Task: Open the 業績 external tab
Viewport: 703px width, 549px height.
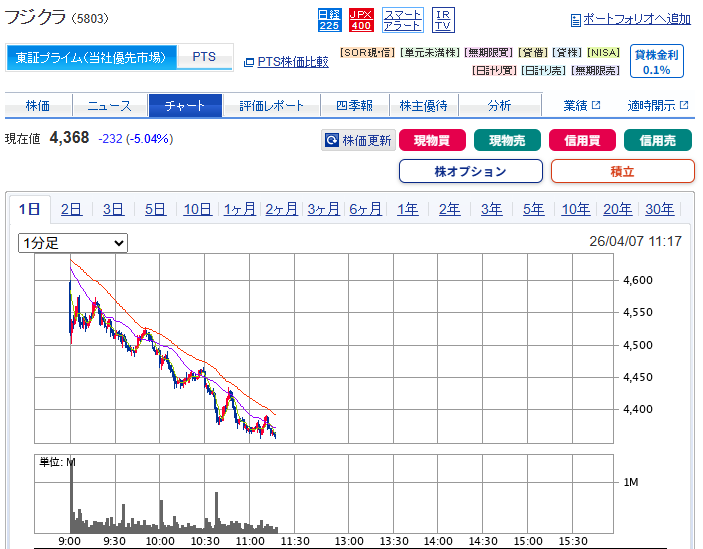Action: click(x=581, y=106)
